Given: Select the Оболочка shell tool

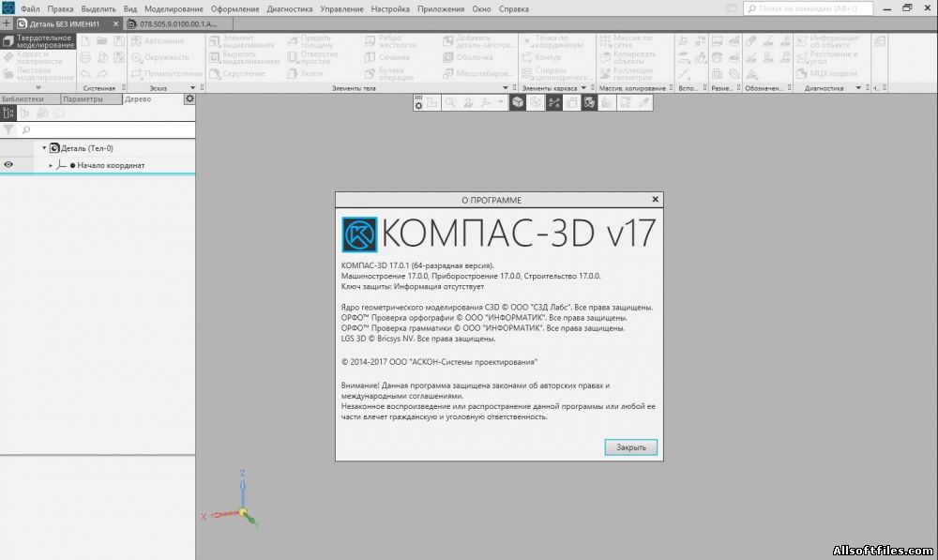Looking at the screenshot, I should coord(468,57).
